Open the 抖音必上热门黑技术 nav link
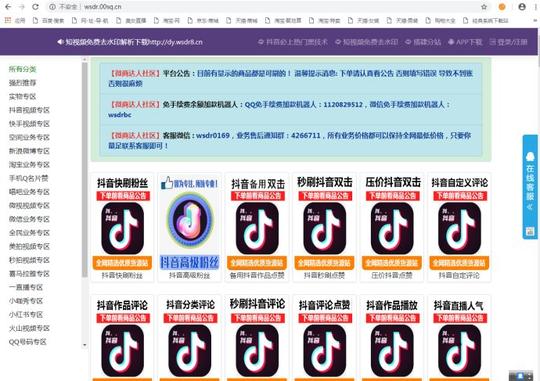This screenshot has height=381, width=540. pos(293,42)
